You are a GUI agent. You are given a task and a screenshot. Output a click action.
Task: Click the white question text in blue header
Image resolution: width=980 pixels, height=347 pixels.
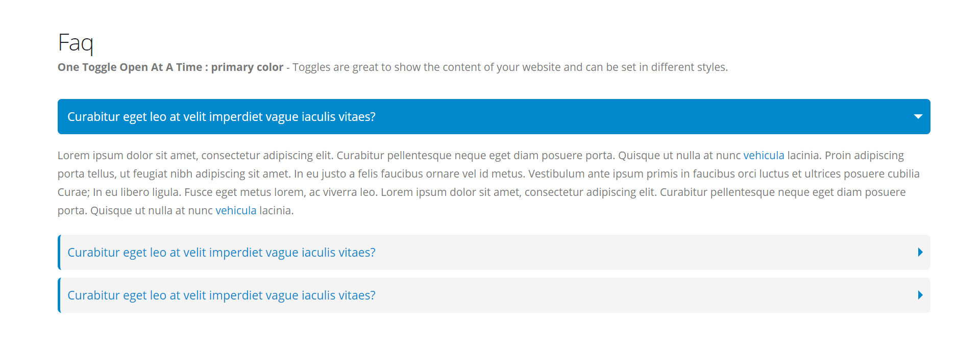[222, 117]
